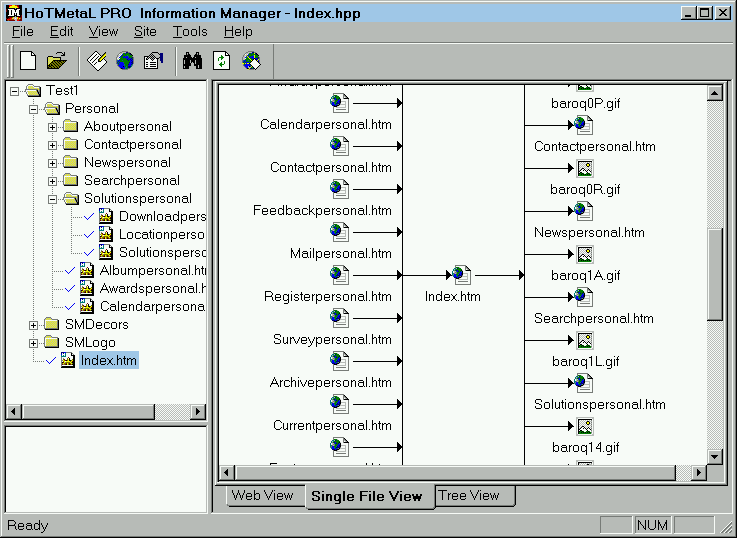Click the NUM indicator in status bar

651,525
